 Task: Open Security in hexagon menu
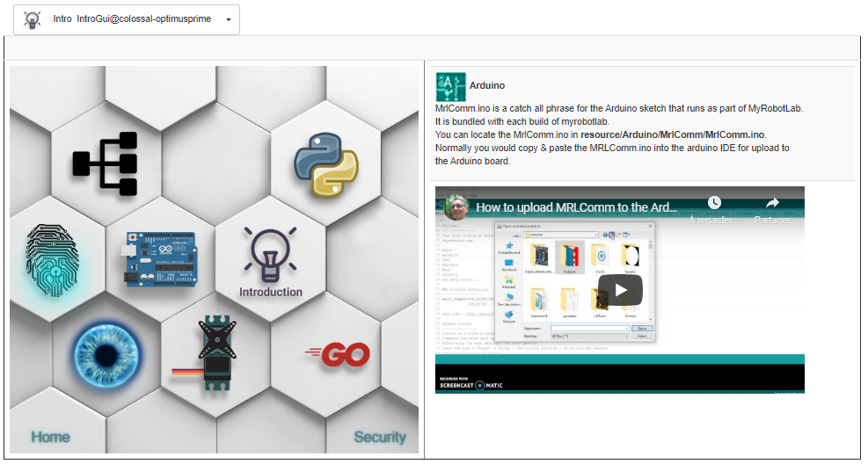click(x=380, y=437)
